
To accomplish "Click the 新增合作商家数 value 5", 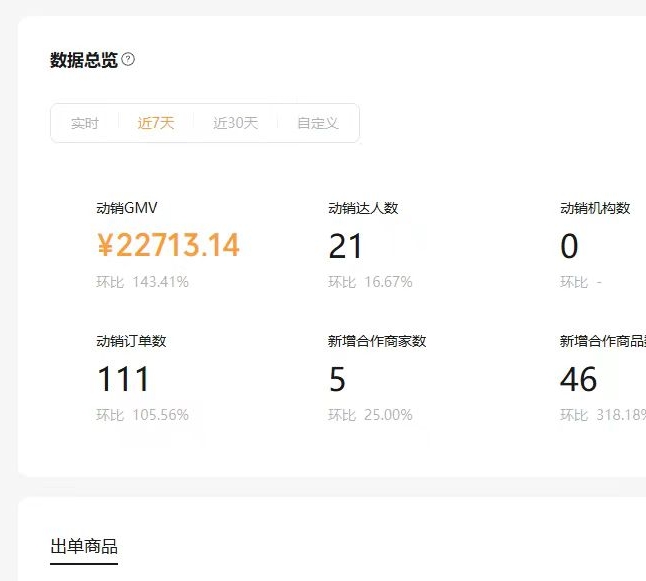I will click(x=337, y=379).
